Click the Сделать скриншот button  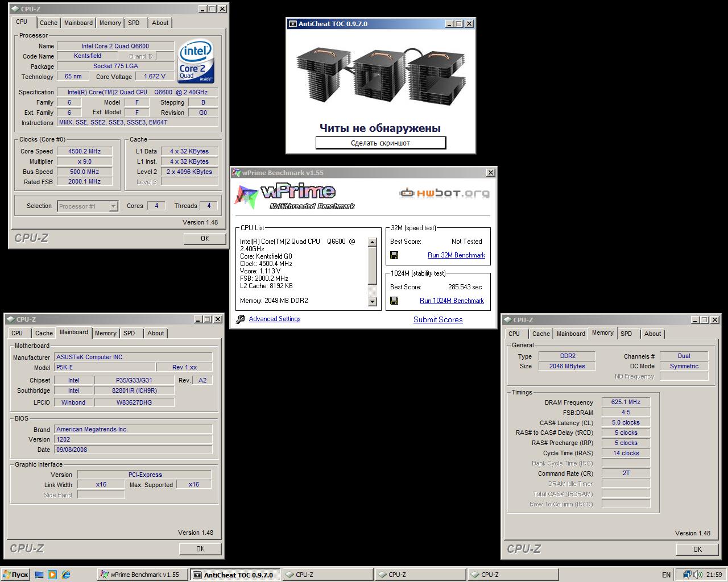[380, 143]
